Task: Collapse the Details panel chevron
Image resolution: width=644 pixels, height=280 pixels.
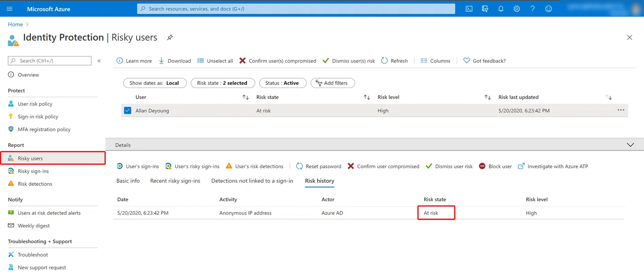Action: 630,145
